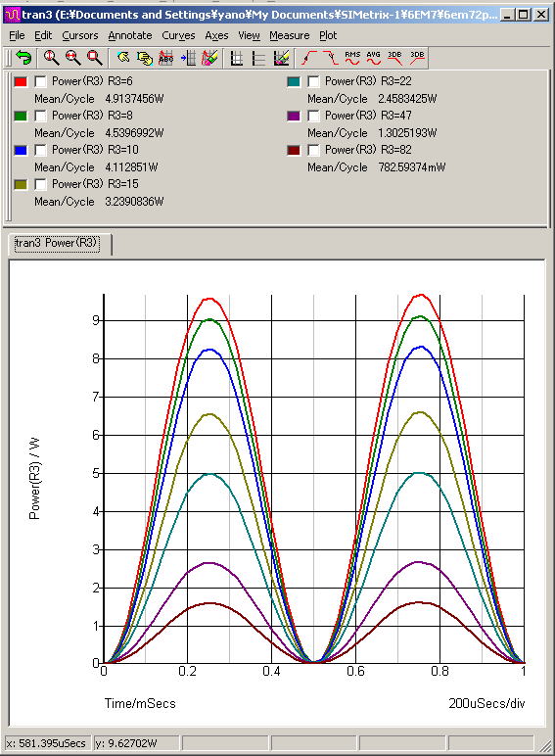Select the tran3 Power(R3) tab
Image resolution: width=555 pixels, height=756 pixels.
57,243
